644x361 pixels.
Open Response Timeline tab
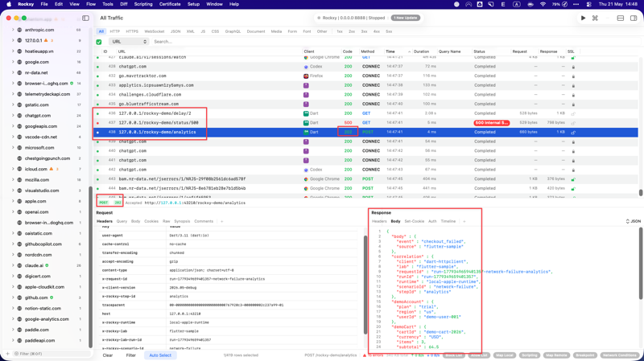tap(448, 221)
